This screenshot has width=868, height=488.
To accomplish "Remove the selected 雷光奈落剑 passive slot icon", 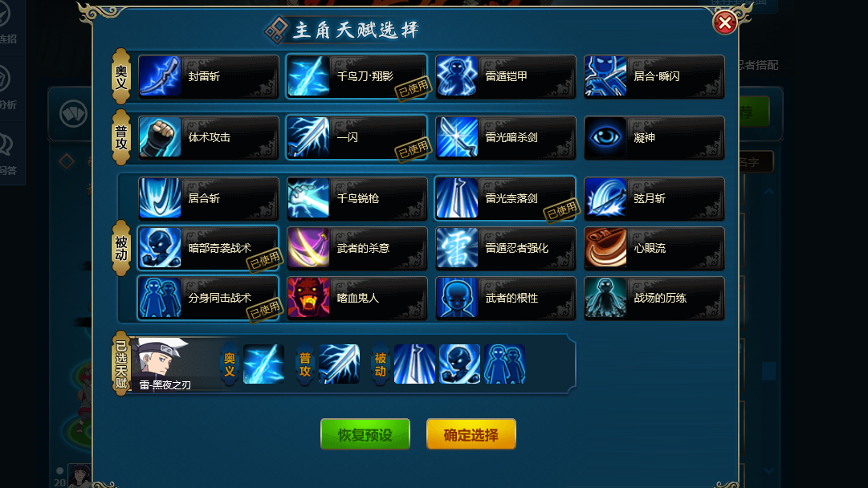I will click(x=414, y=364).
